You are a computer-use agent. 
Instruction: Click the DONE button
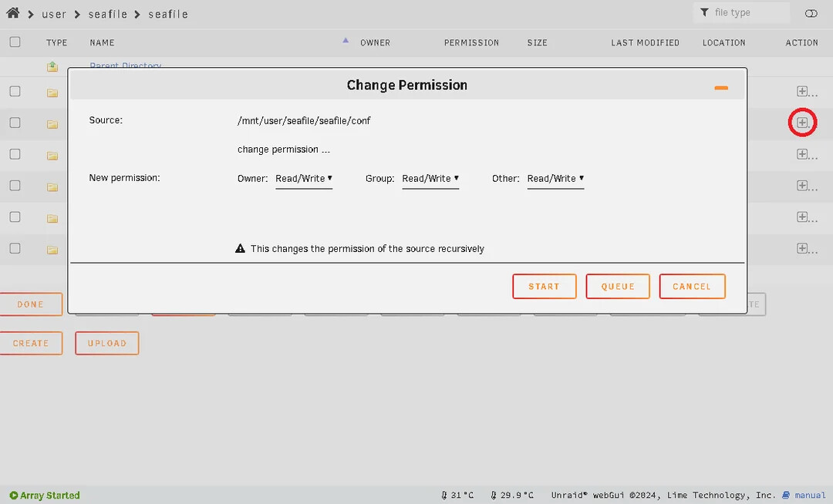30,304
